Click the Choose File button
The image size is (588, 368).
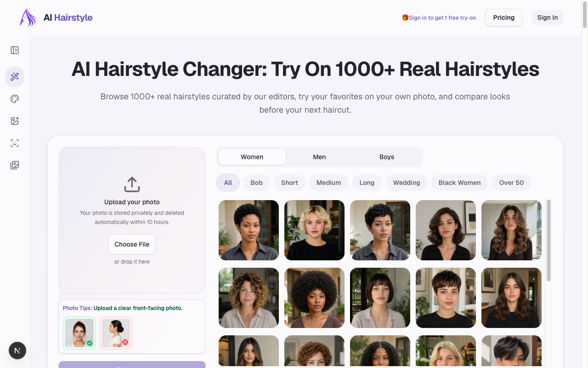132,244
